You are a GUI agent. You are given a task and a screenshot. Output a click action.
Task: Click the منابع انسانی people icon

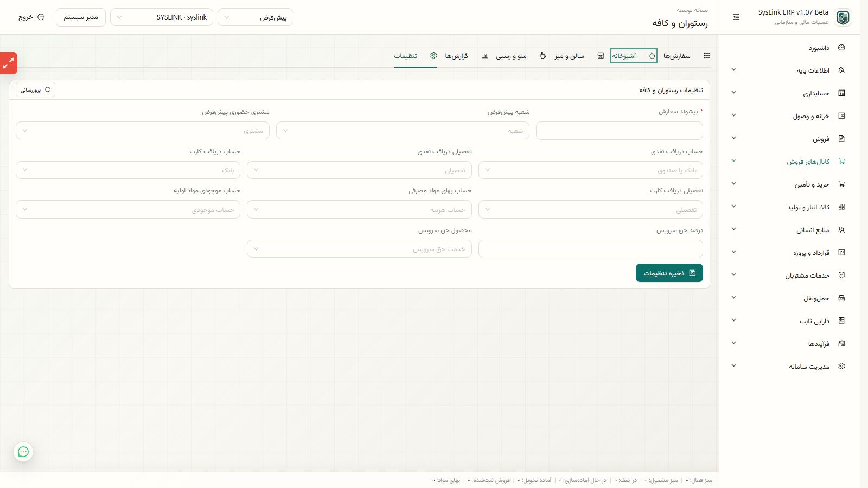[841, 230]
